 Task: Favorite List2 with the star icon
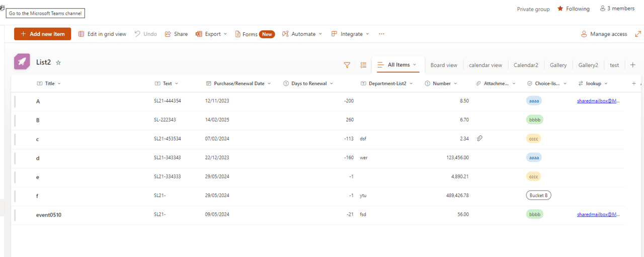coord(58,62)
